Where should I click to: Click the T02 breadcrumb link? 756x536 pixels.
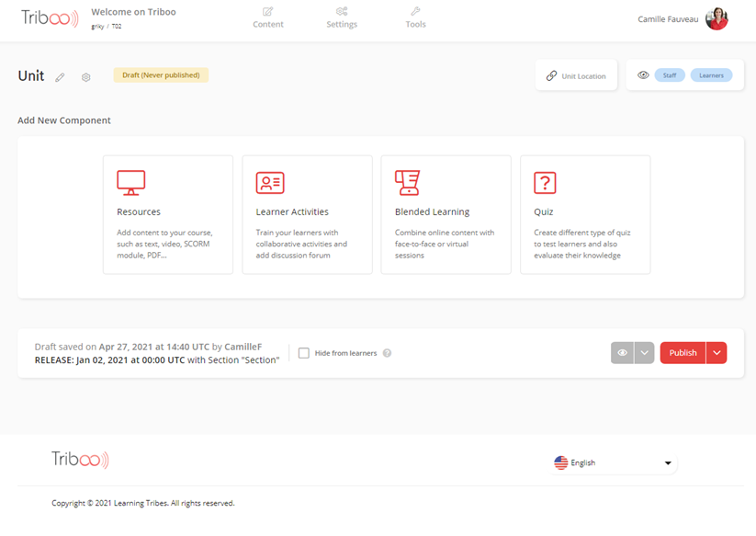[x=115, y=26]
